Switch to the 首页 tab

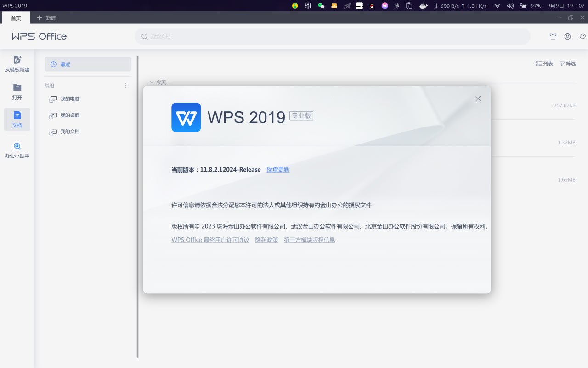(16, 18)
